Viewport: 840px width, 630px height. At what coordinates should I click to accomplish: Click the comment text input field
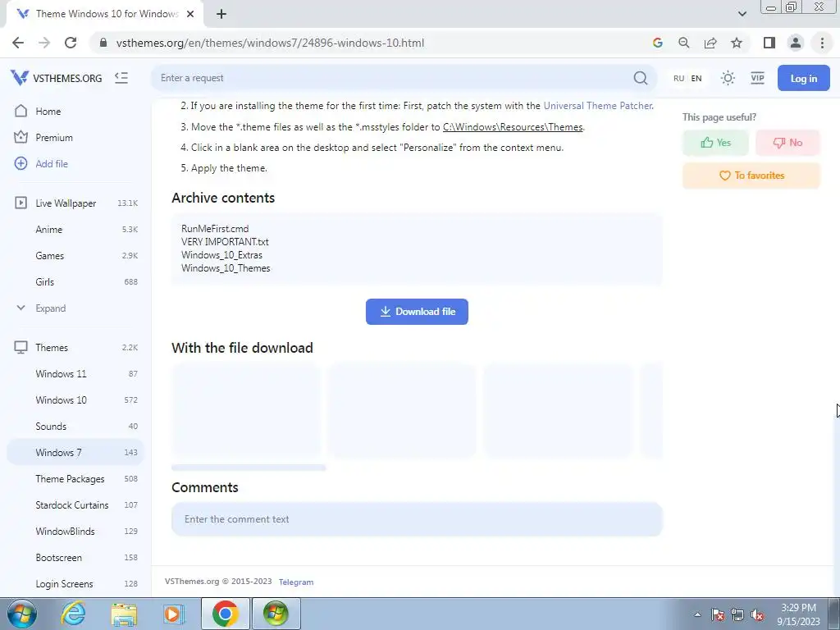pyautogui.click(x=417, y=519)
